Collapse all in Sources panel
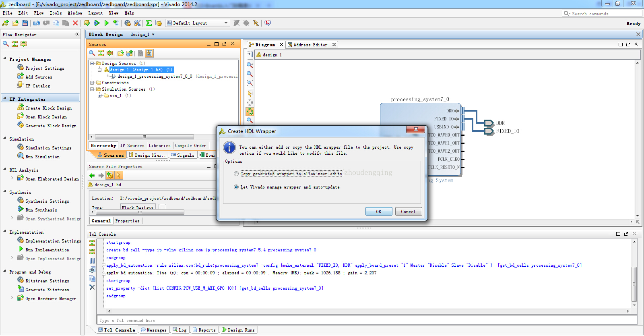 [x=101, y=53]
